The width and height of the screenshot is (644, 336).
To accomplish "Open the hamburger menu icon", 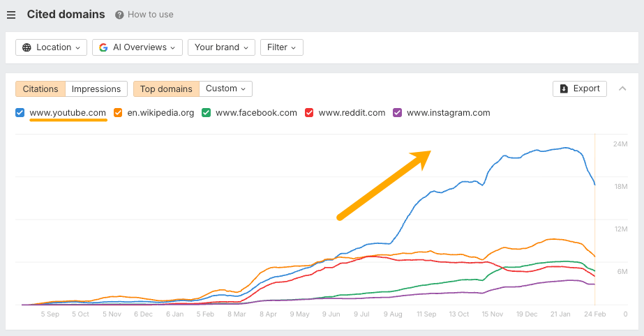I will (11, 15).
